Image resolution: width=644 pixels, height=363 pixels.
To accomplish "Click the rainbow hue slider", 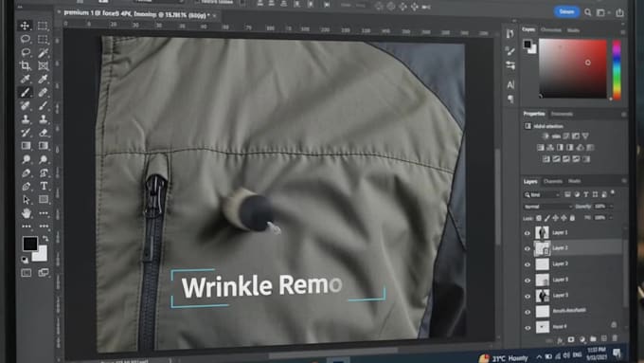I will tap(617, 70).
